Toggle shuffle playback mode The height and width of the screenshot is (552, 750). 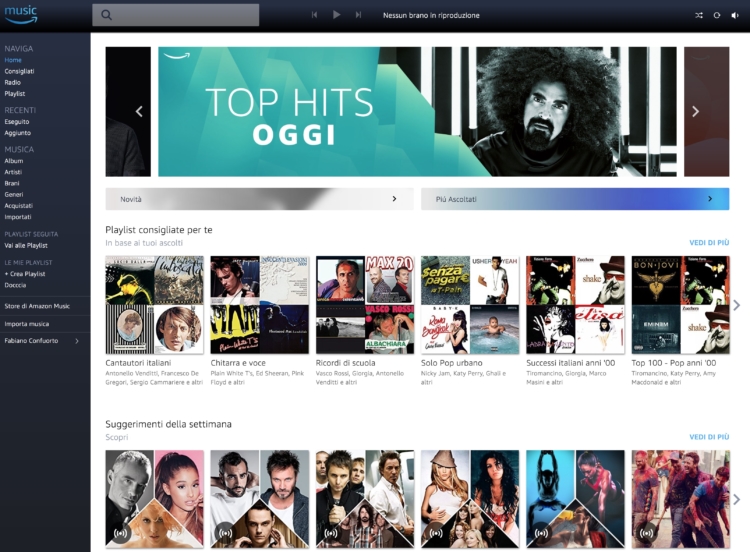(x=699, y=15)
